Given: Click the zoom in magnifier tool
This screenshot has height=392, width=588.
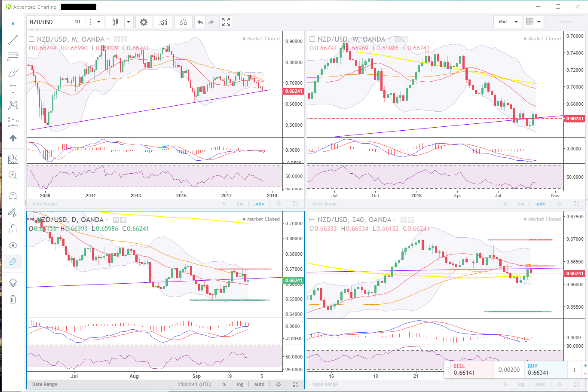Looking at the screenshot, I should [x=13, y=175].
